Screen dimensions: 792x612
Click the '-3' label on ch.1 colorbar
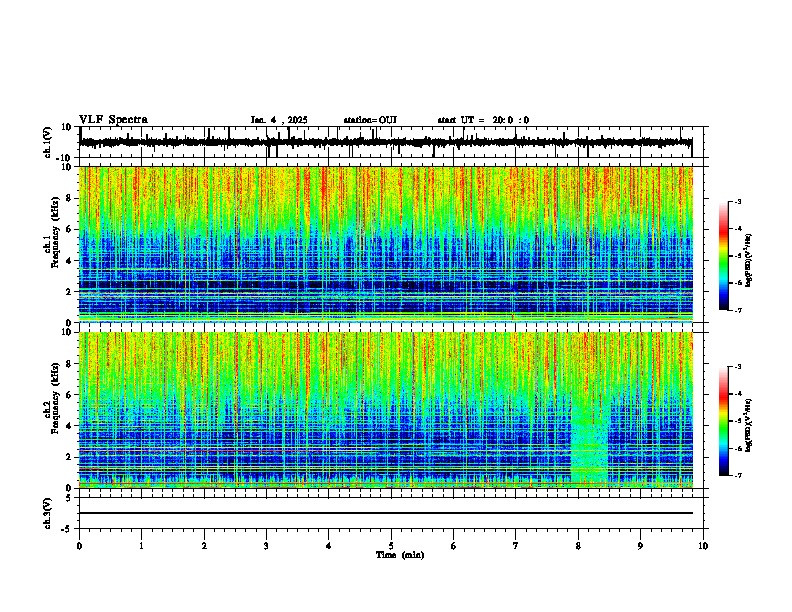click(737, 201)
